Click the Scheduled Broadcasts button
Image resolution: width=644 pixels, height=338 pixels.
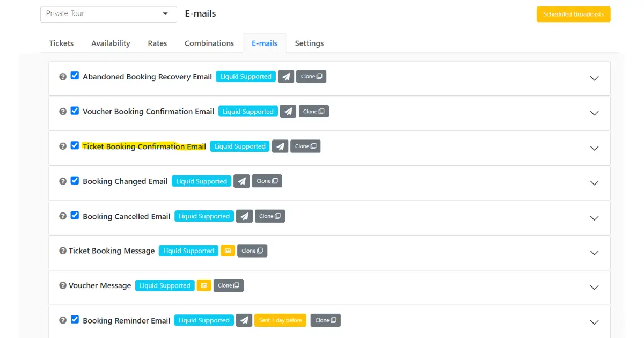point(573,14)
